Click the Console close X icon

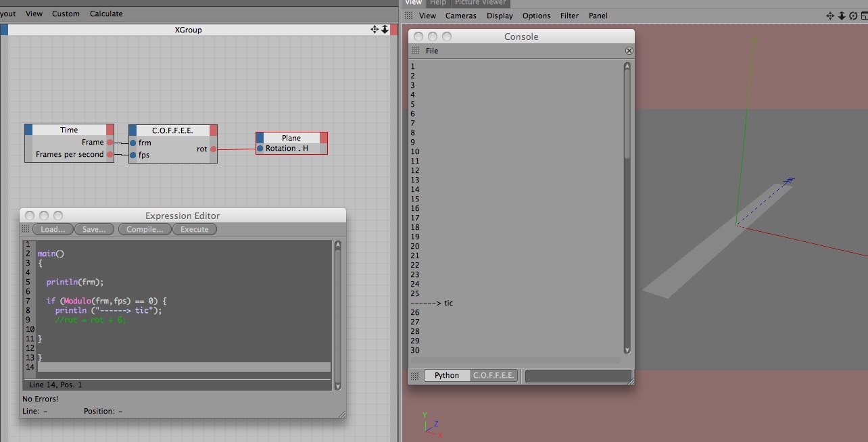(629, 51)
